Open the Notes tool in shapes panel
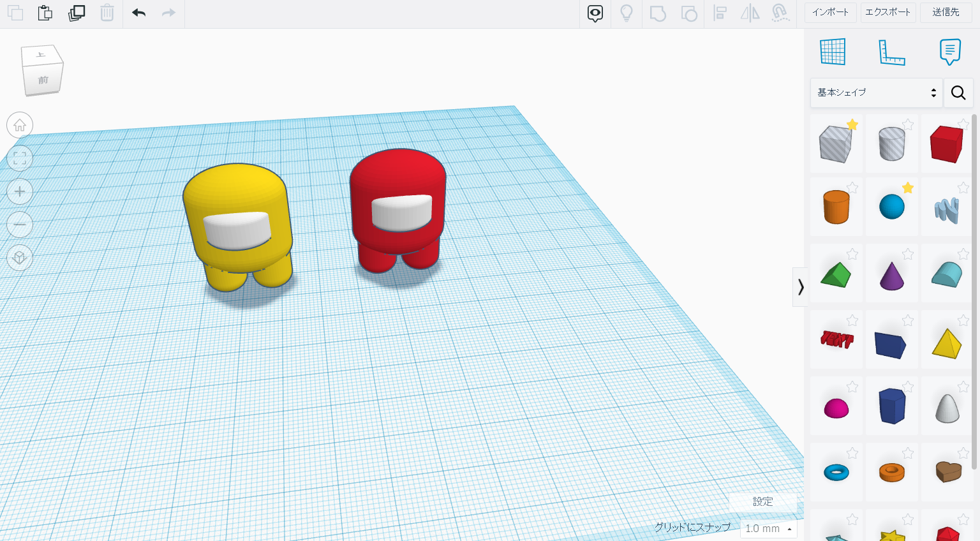This screenshot has height=541, width=980. tap(950, 52)
